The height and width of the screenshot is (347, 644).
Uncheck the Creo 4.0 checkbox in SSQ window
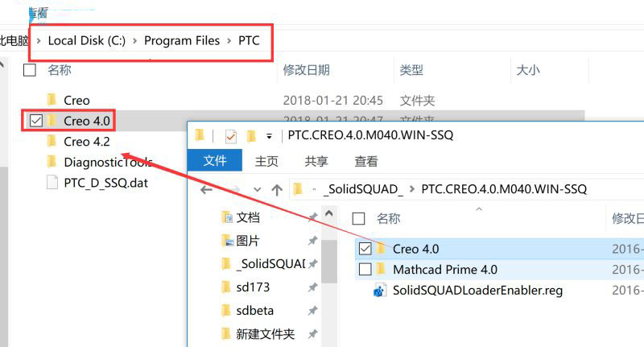coord(365,249)
